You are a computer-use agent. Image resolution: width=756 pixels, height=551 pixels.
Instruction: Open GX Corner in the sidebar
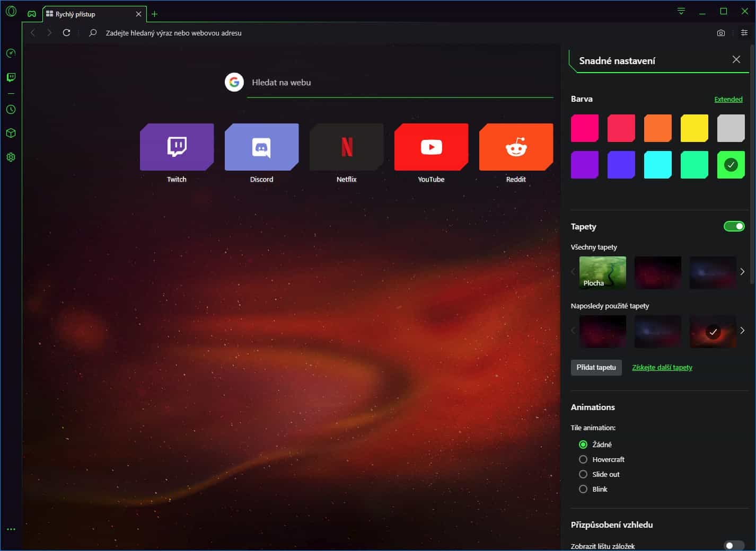point(11,53)
